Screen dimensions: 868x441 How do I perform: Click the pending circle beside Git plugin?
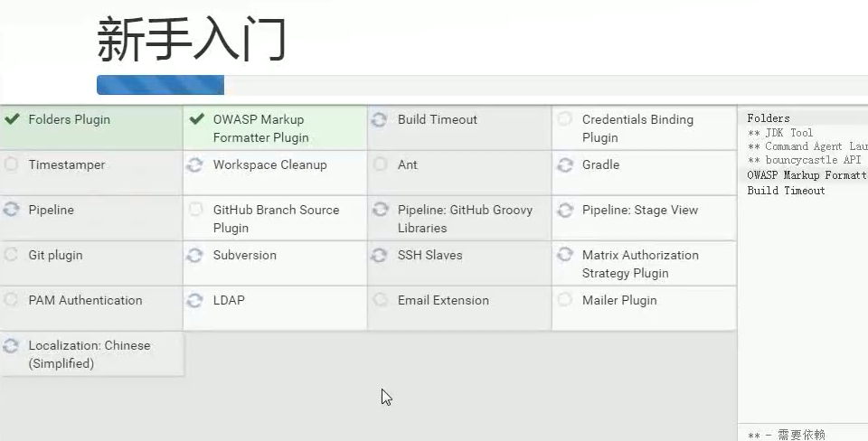(x=11, y=255)
